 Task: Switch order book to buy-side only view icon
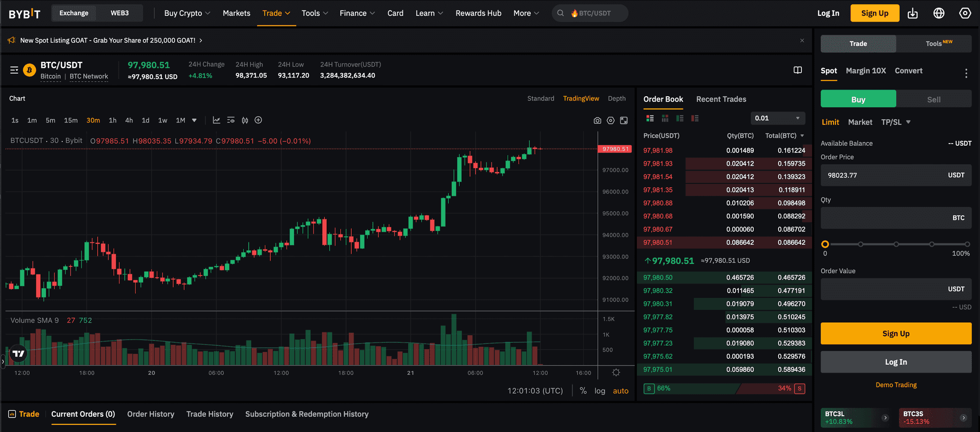pos(680,118)
